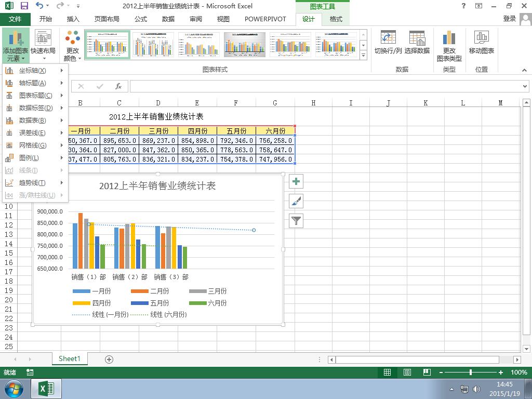Click the Save icon in quick access toolbar
532x399 pixels.
[24, 6]
